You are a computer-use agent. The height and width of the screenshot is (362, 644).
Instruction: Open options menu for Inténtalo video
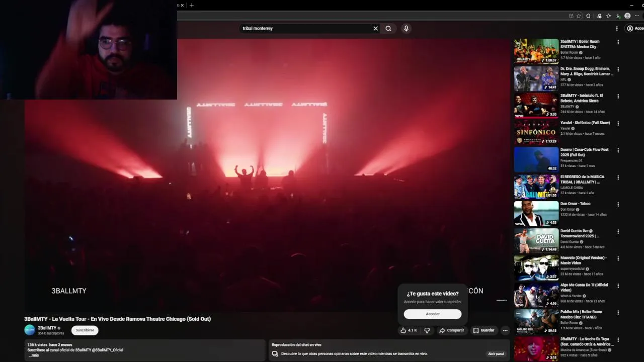(x=618, y=96)
